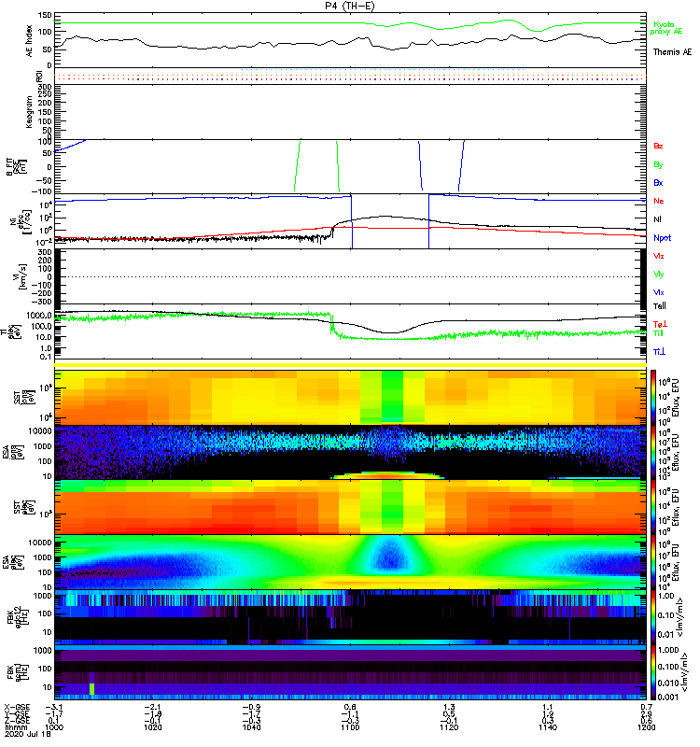Click the yellow bar above SST ions panel
700x747 pixels.
coord(350,365)
